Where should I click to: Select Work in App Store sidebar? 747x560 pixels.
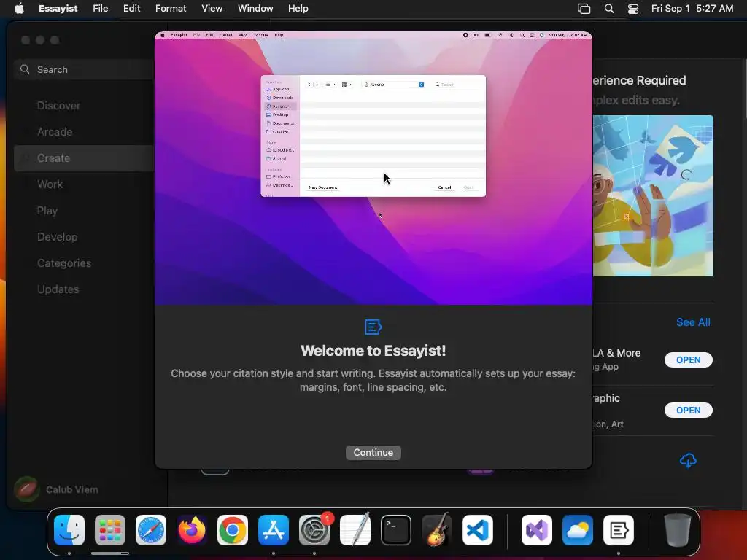click(50, 184)
